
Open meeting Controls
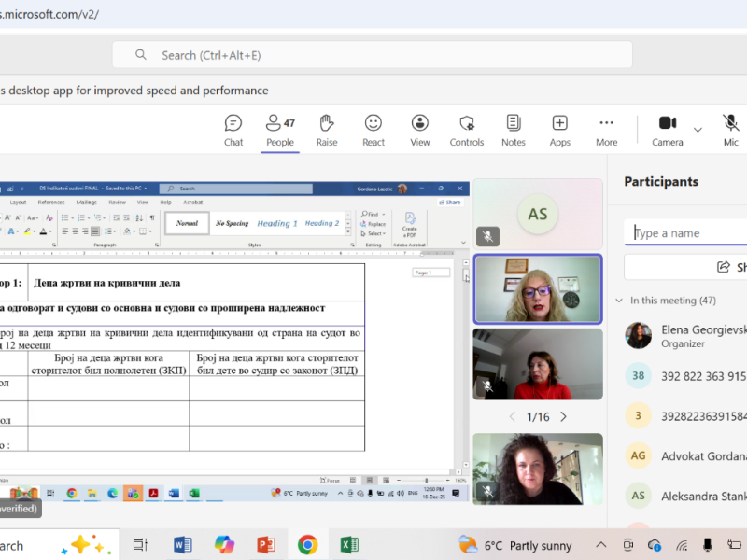(x=467, y=130)
